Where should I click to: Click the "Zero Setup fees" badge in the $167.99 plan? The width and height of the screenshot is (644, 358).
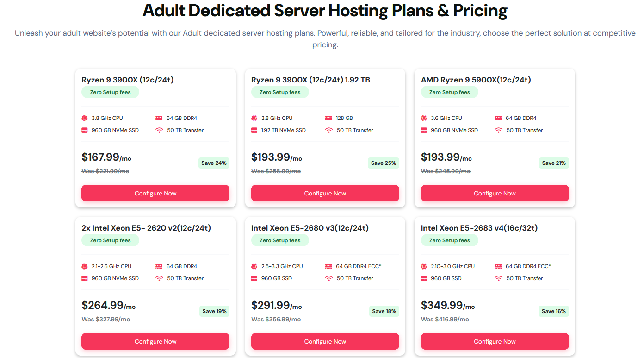110,92
